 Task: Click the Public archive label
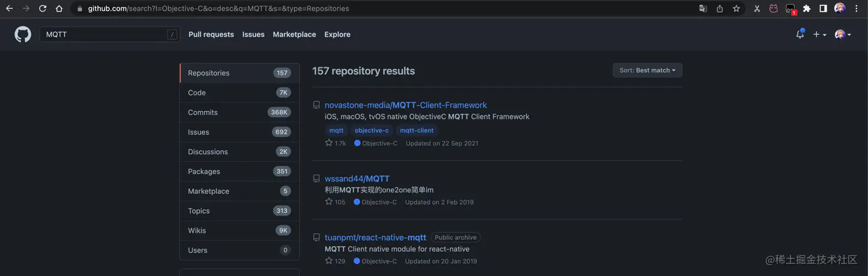point(456,237)
